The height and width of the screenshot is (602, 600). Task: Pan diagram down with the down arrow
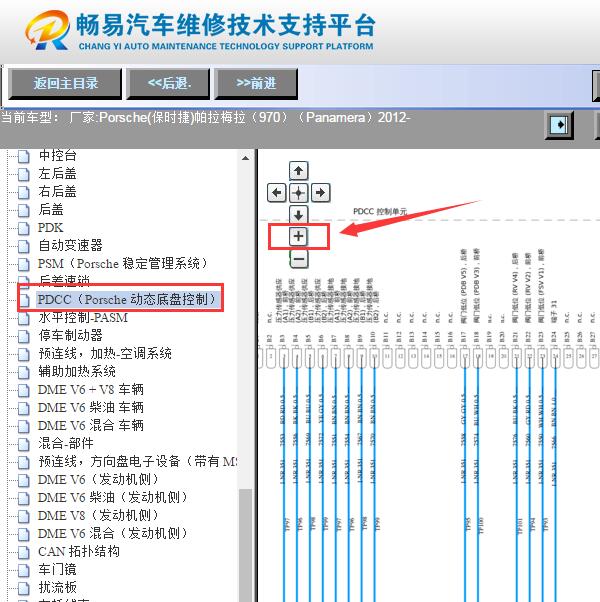(x=298, y=215)
